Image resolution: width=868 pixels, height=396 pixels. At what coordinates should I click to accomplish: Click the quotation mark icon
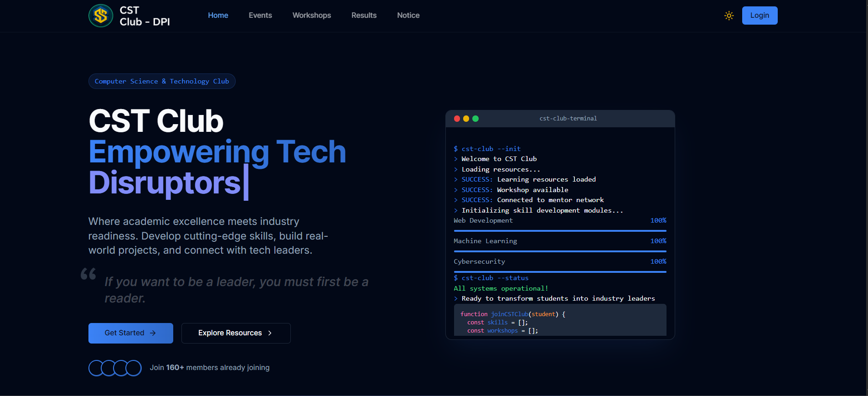tap(88, 274)
